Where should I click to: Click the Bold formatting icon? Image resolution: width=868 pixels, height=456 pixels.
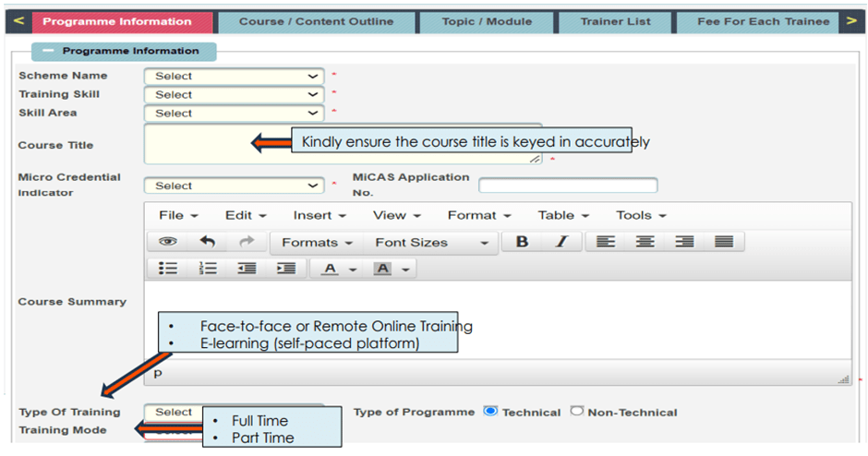pos(522,242)
